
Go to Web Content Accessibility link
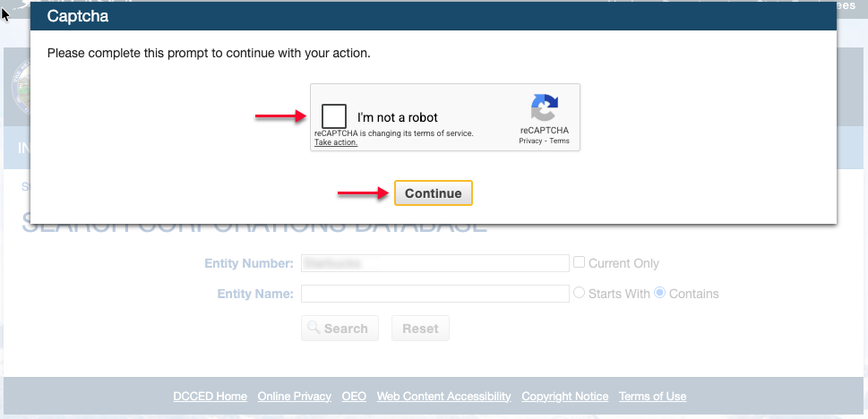click(x=443, y=397)
